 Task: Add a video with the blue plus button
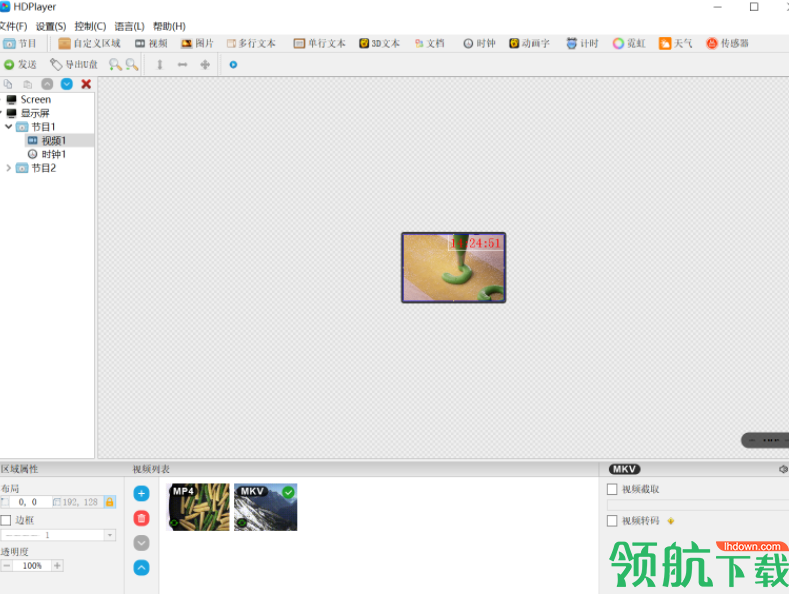coord(141,494)
